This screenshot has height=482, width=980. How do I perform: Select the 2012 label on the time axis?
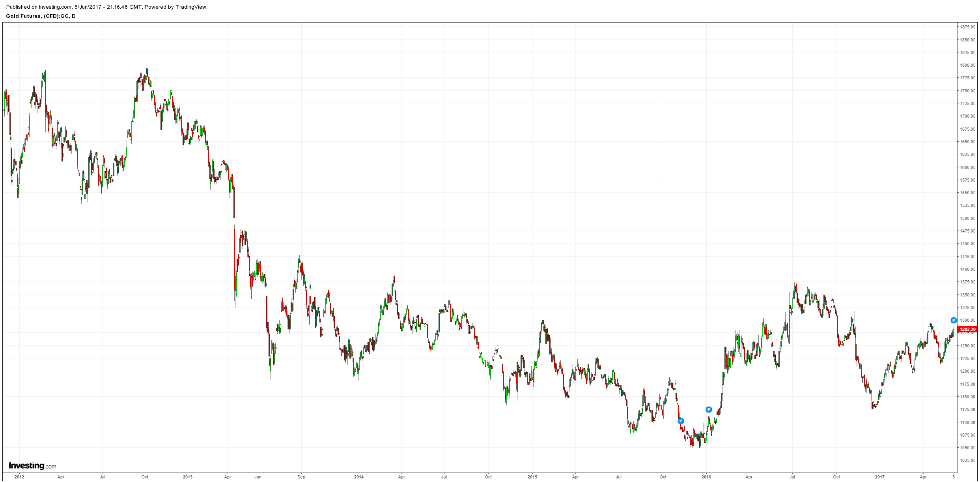click(x=19, y=477)
